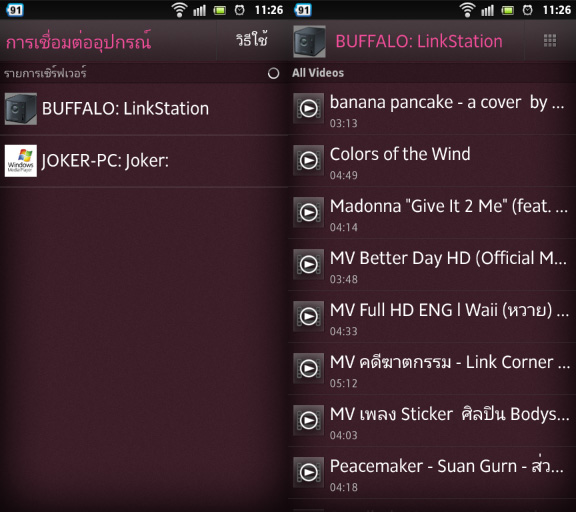Tap the BUFFALO LinkStation header drive icon

point(309,42)
